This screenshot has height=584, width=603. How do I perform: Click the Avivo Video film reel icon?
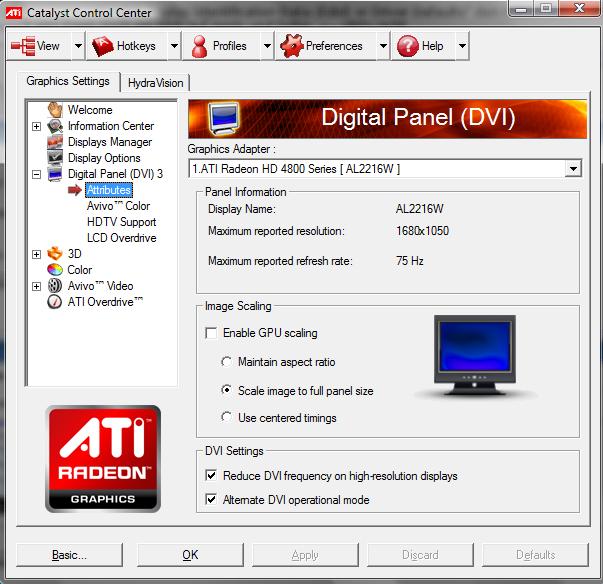(x=55, y=286)
